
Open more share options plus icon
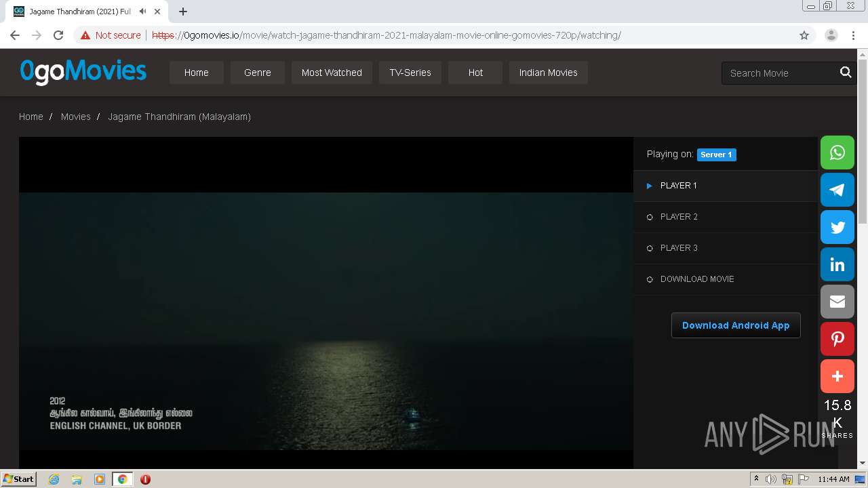click(x=837, y=376)
